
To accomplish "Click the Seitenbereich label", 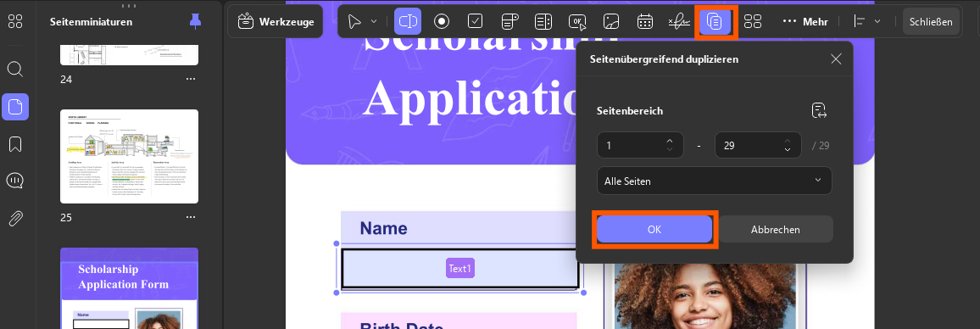I will pos(630,111).
